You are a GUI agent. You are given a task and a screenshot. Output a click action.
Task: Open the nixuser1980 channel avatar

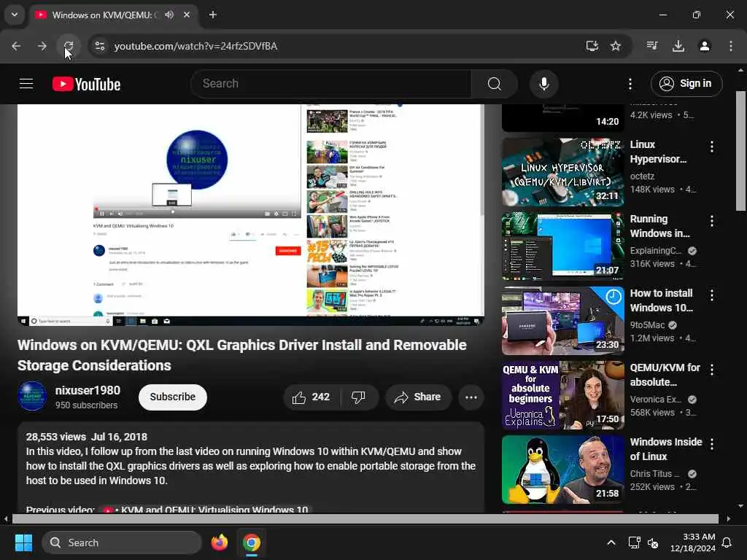click(32, 396)
